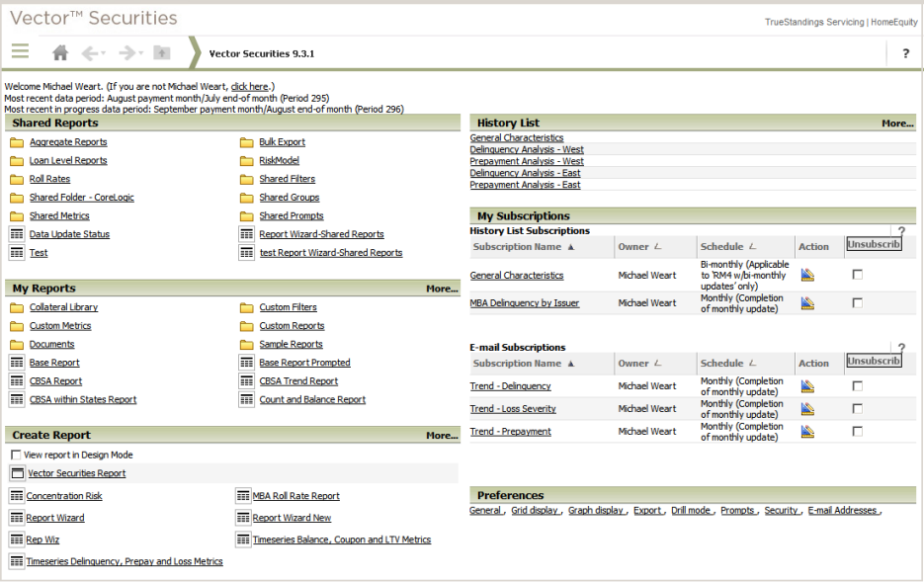Screen dimensions: 924x582
Task: Open Grid display preferences
Action: tap(535, 510)
